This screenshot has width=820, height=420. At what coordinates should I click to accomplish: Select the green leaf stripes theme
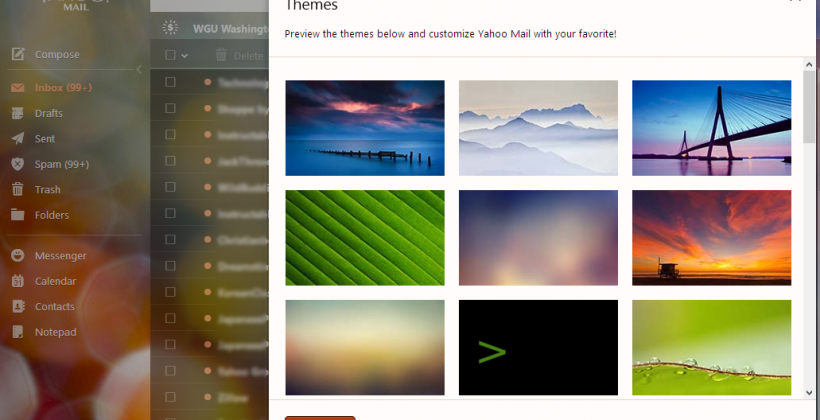click(365, 238)
